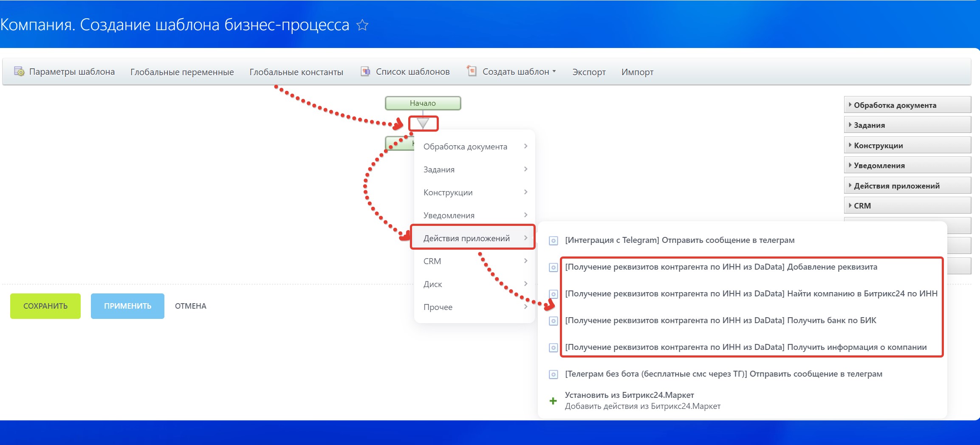Select Найти компанию в Битрикс24 по ИНН
Screen dimensions: 980x445
coord(751,293)
